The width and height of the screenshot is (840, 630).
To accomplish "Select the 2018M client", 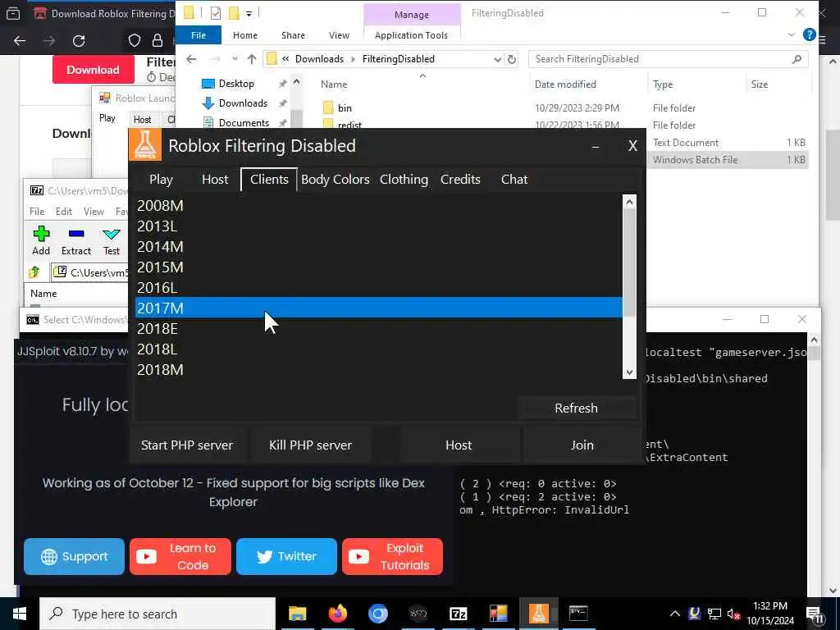I will [x=378, y=370].
